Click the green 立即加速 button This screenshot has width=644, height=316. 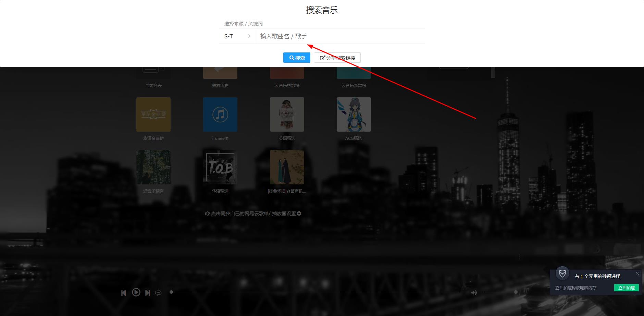(627, 288)
